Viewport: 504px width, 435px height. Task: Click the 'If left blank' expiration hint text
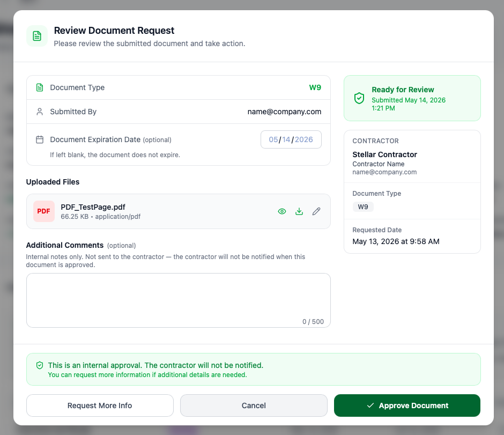115,154
